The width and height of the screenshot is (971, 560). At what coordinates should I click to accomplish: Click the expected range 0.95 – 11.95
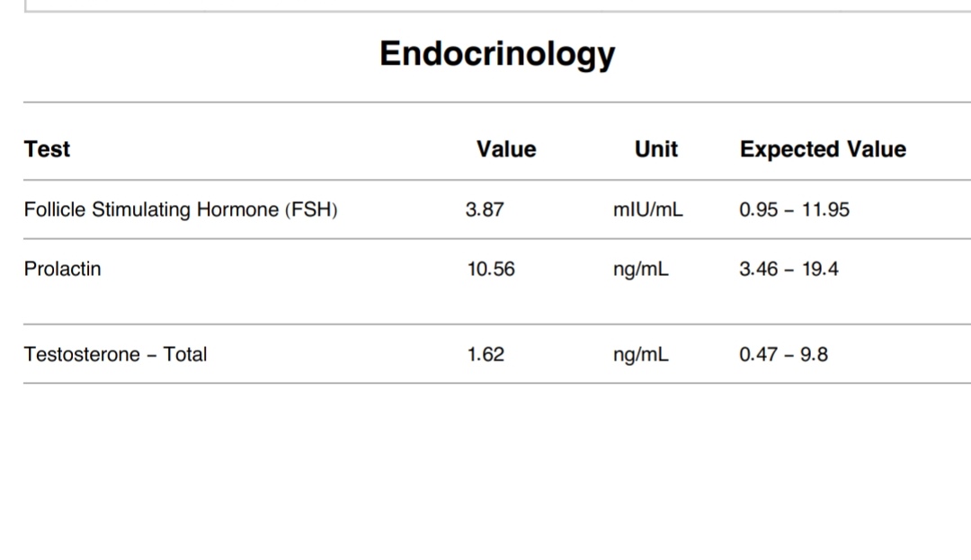795,209
